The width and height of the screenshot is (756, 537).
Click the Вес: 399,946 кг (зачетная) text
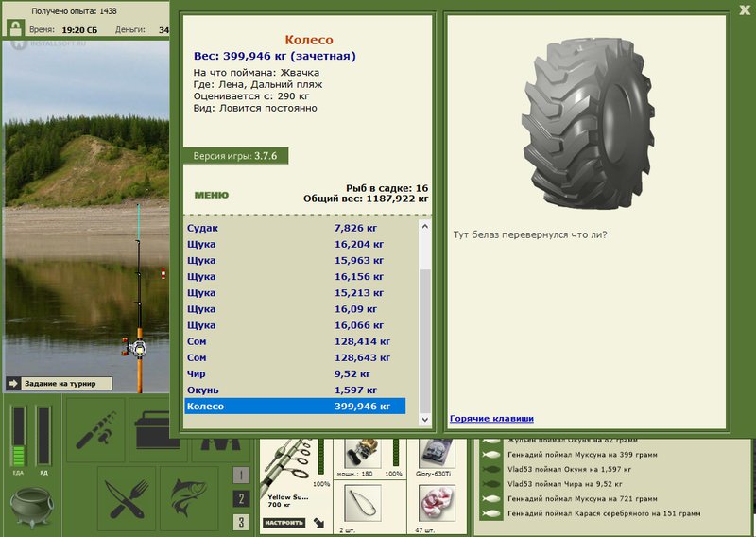pos(275,56)
